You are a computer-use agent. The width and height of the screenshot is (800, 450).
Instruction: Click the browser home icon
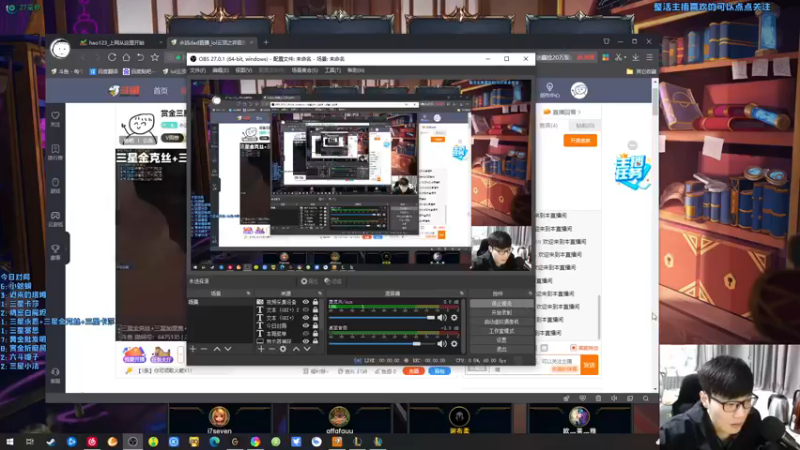pyautogui.click(x=126, y=57)
